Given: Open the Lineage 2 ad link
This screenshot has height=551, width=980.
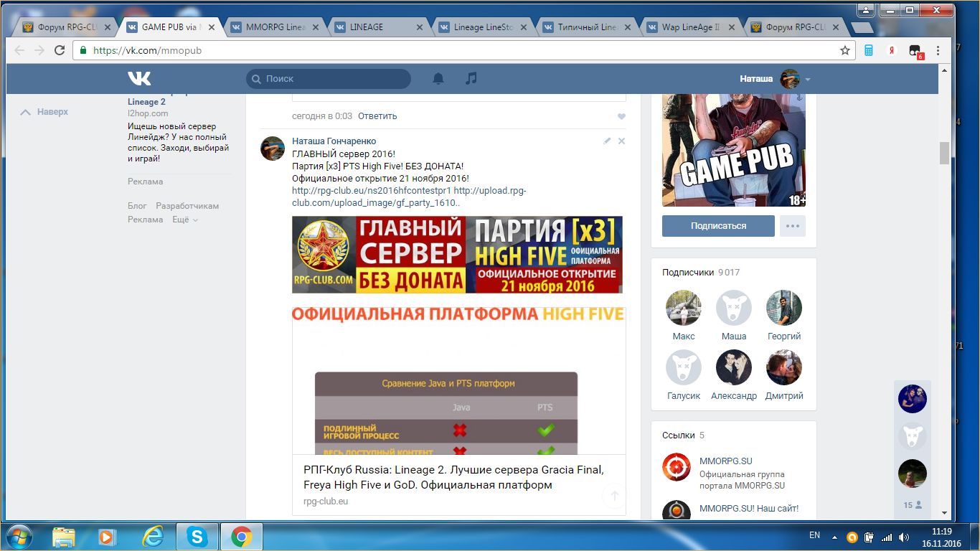Looking at the screenshot, I should [x=146, y=102].
